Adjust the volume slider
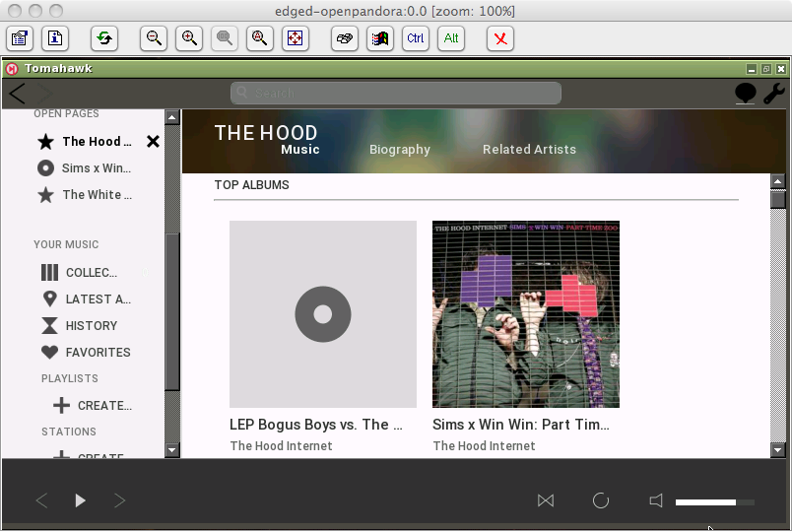 coord(714,502)
